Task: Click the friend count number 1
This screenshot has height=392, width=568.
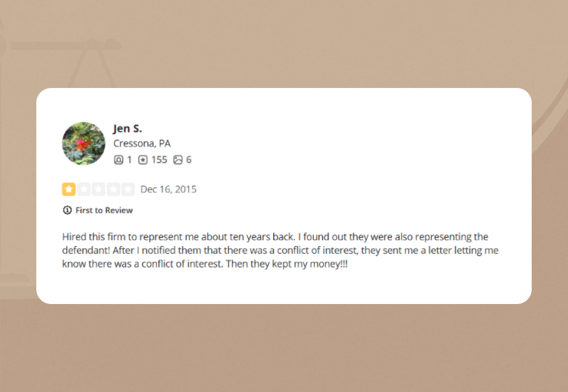Action: 129,160
